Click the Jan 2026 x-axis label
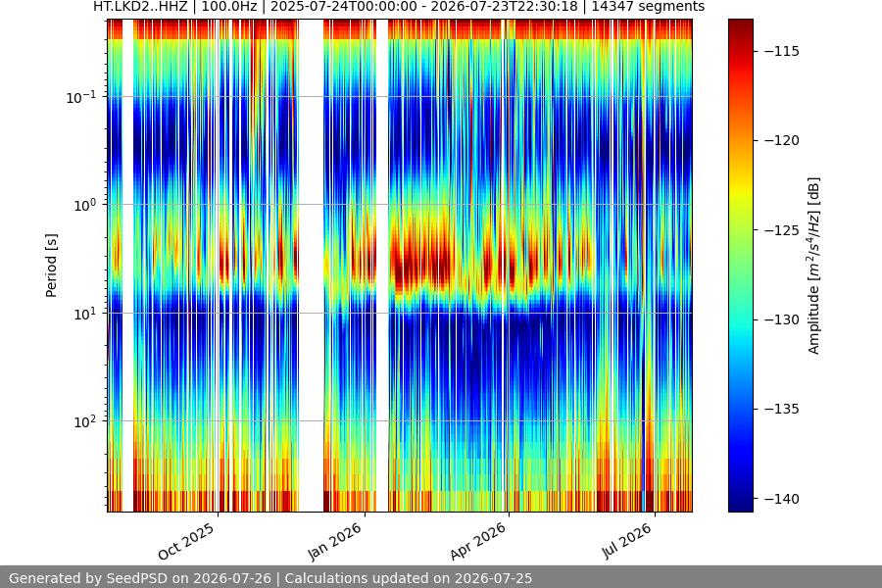Viewport: 882px width, 588px height. coord(335,541)
